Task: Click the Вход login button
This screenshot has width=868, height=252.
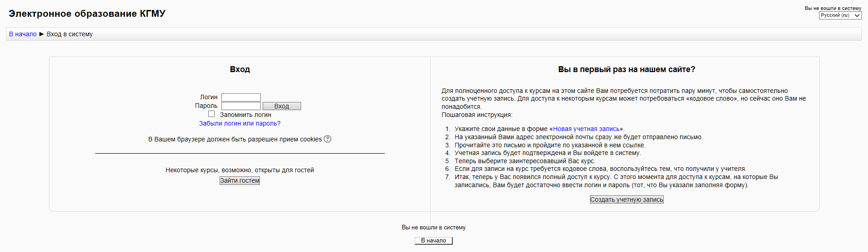Action: (282, 106)
